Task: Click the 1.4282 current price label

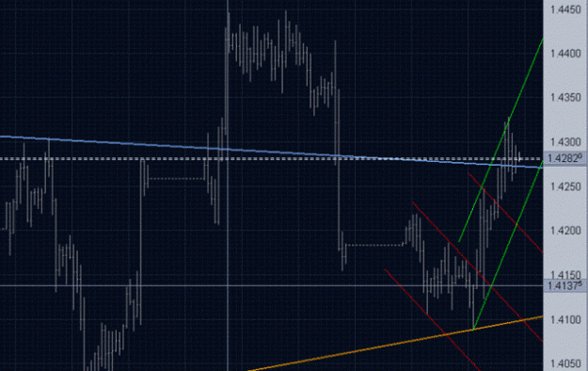Action: [x=564, y=158]
